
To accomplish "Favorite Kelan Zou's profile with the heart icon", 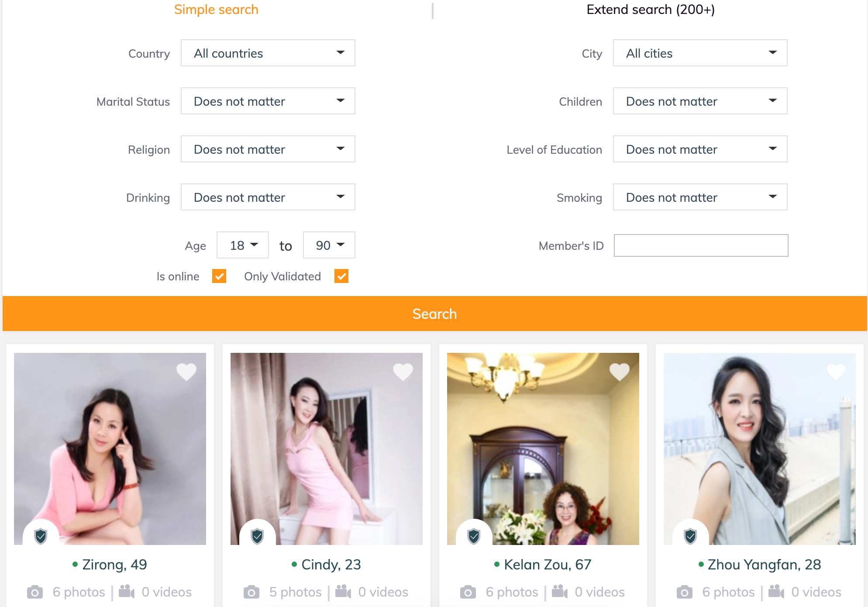I will [620, 372].
